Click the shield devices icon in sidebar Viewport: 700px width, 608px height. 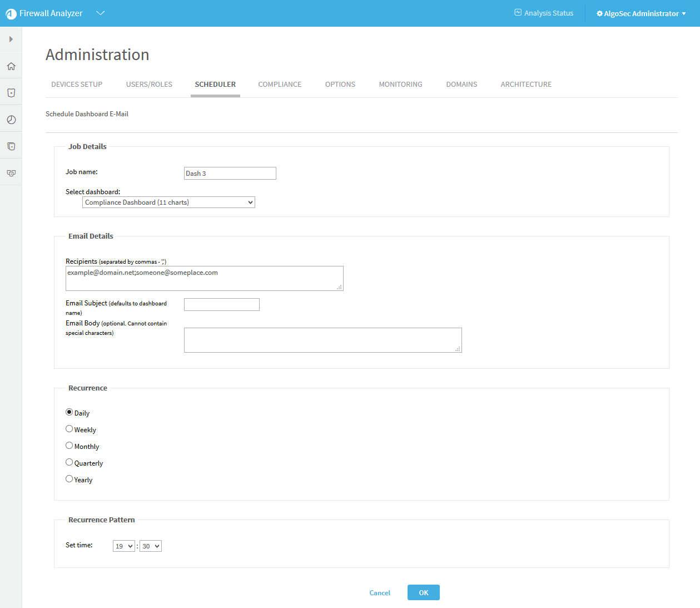[x=11, y=93]
